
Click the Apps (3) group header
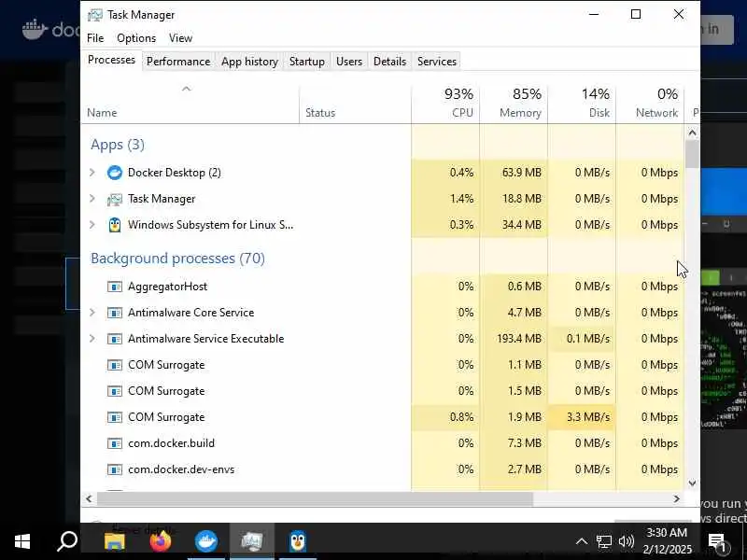tap(118, 145)
